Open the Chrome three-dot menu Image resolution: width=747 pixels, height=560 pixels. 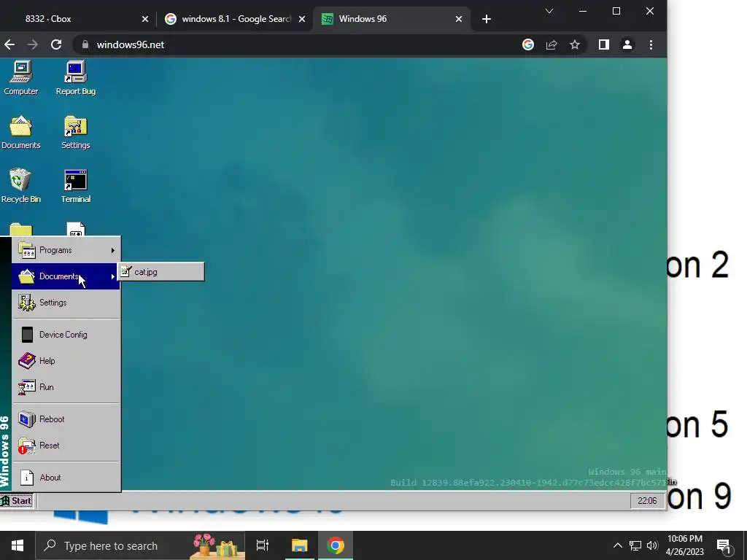(651, 44)
